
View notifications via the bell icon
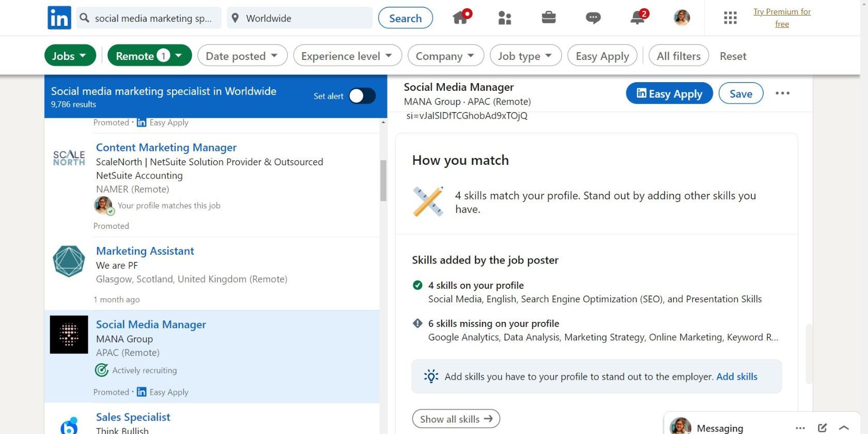(x=637, y=18)
